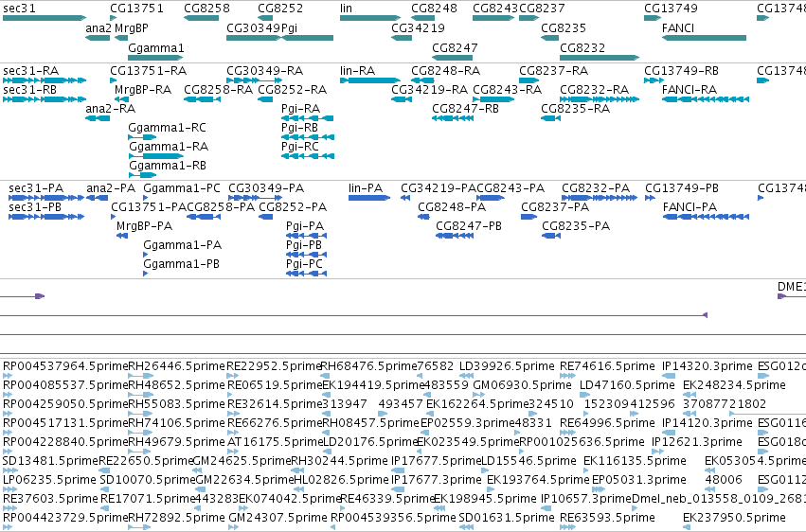The height and width of the screenshot is (532, 806).
Task: Open the lin-RA transcript
Action: coord(370,80)
